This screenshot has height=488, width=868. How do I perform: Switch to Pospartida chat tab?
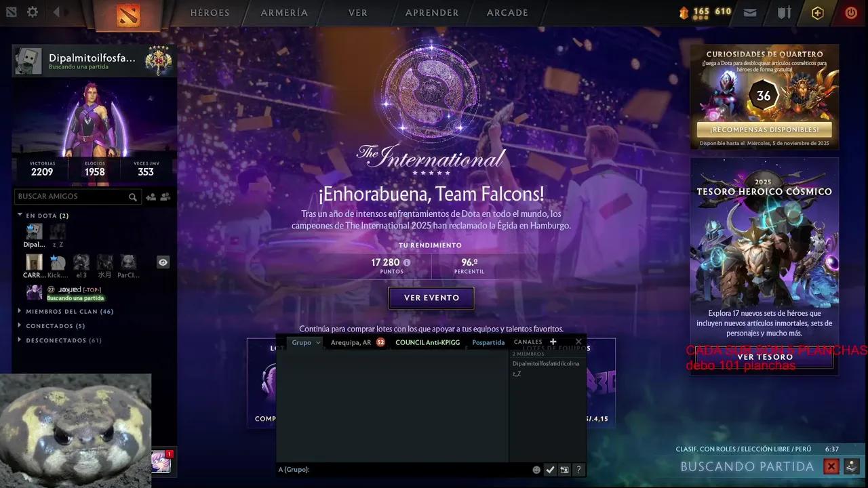(x=488, y=342)
